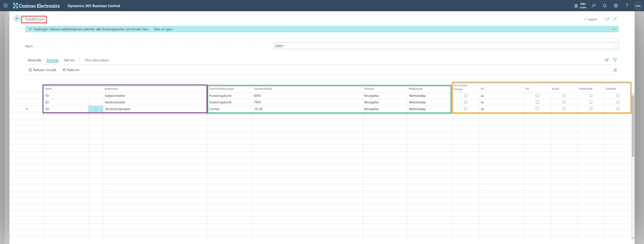
Task: Select Radnr. cell 20
Action: coord(66,102)
